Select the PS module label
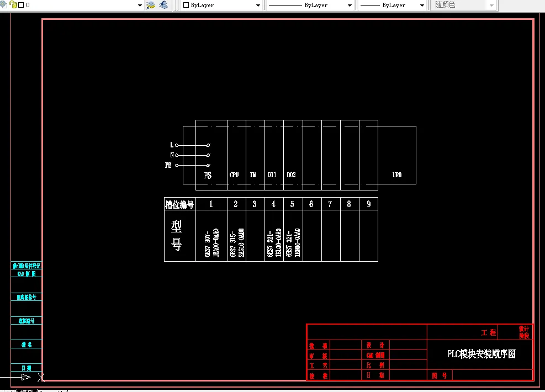The height and width of the screenshot is (392, 545). coord(208,175)
